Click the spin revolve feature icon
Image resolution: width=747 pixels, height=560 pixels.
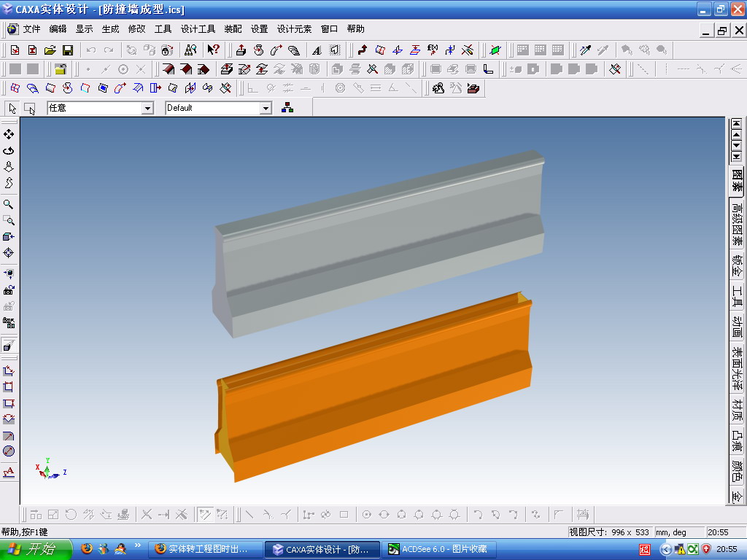pos(259,50)
